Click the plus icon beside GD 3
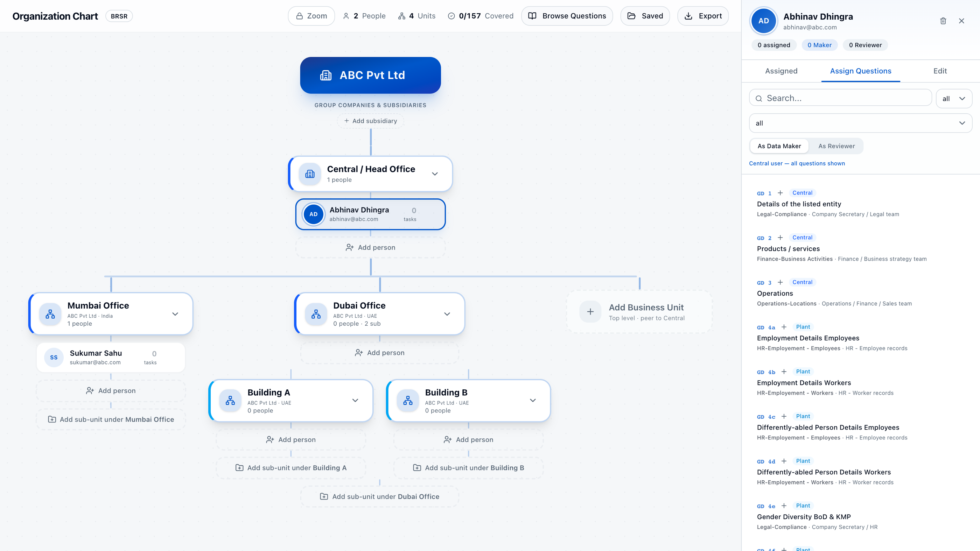980x551 pixels. coord(780,282)
